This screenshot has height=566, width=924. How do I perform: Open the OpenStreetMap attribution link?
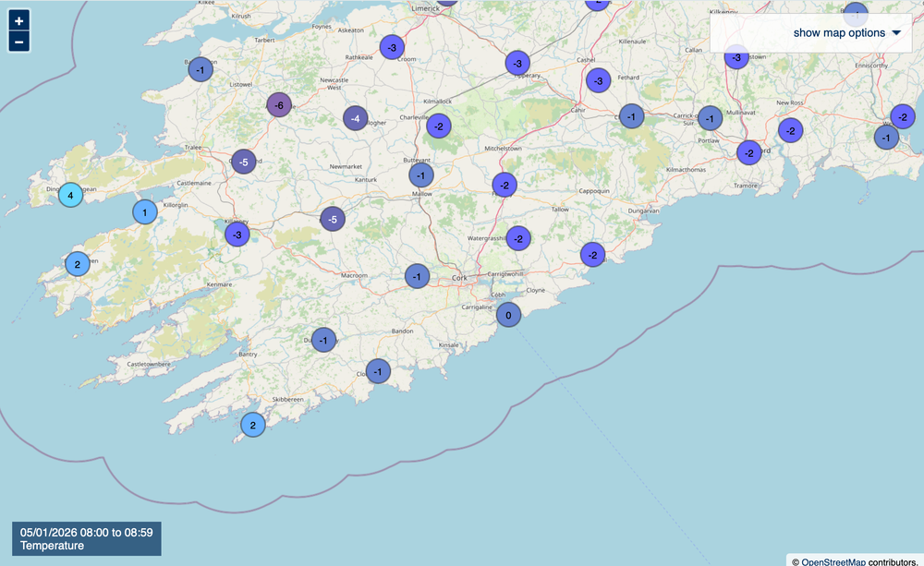point(833,560)
